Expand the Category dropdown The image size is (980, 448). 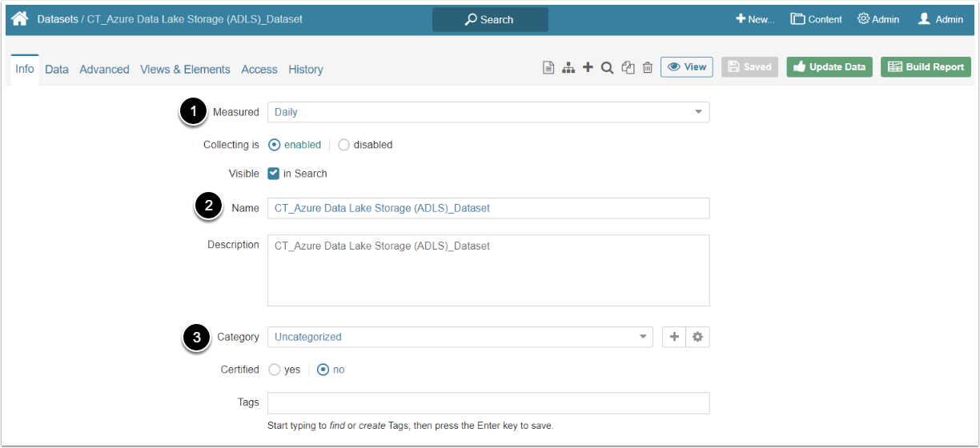tap(460, 337)
